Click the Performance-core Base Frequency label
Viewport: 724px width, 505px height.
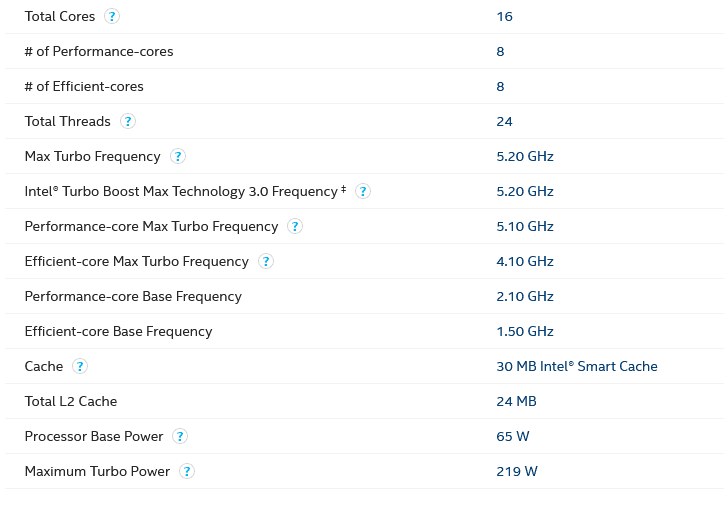click(x=133, y=296)
